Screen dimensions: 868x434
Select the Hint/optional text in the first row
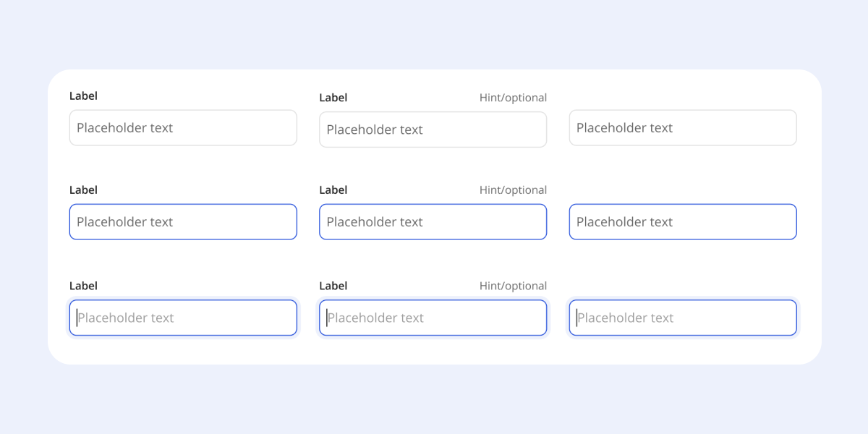514,98
